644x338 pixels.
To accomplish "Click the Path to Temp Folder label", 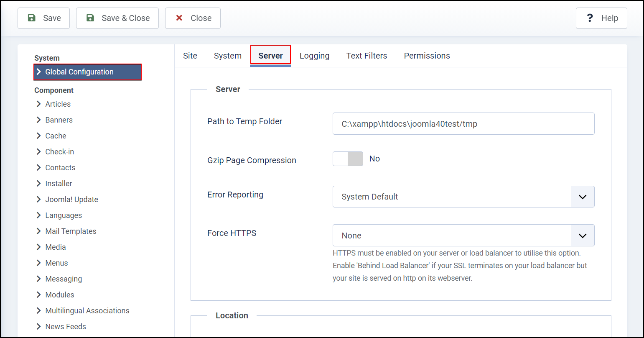I will [x=245, y=121].
